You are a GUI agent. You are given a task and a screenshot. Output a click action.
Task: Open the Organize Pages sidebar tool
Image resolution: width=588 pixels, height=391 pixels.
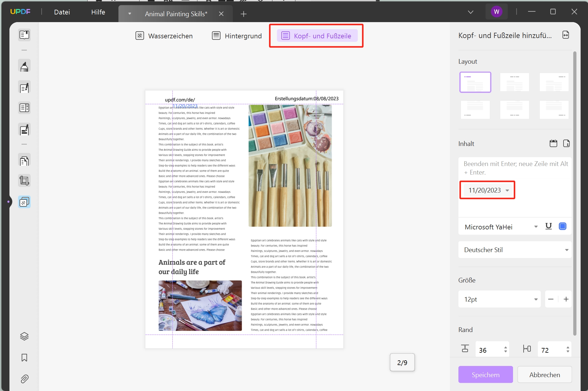(24, 161)
